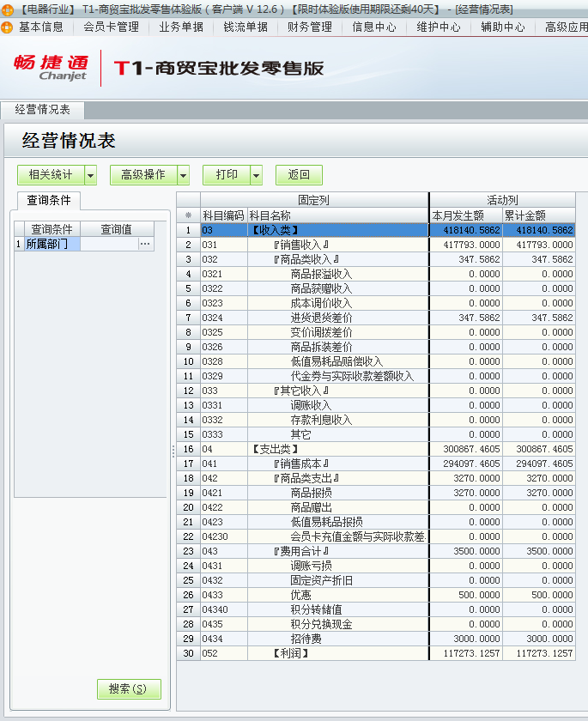
Task: Click the panel splitter handle dots
Action: (x=173, y=451)
